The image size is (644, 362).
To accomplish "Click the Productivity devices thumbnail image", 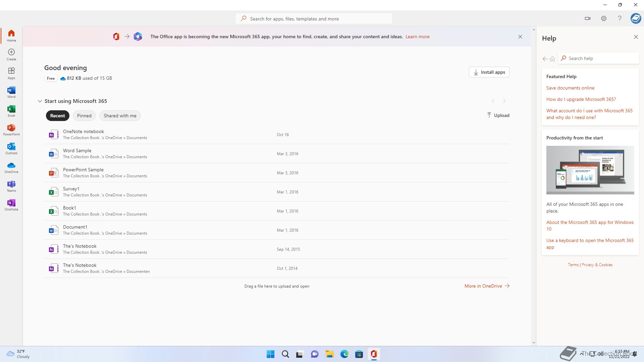I will coord(590,170).
